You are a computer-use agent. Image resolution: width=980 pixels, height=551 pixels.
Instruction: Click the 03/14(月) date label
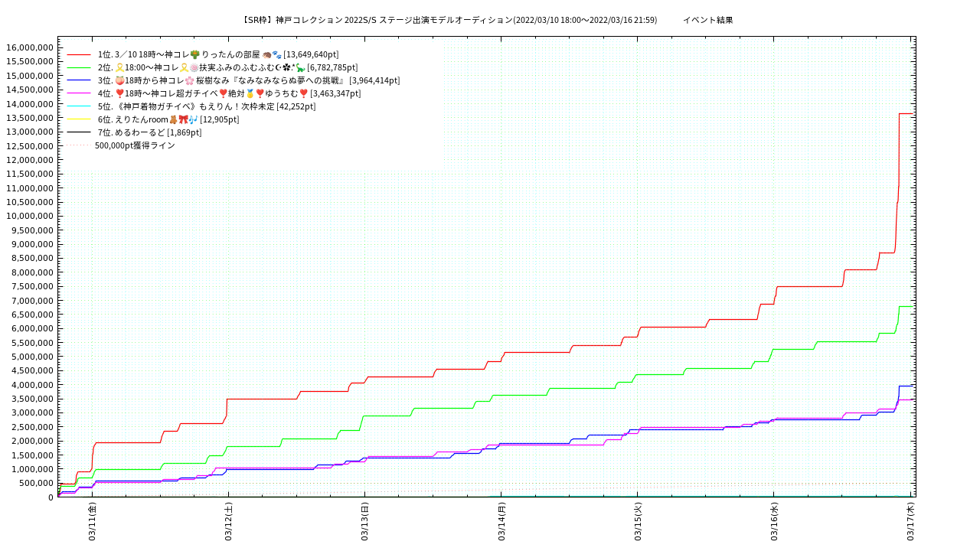coord(501,522)
